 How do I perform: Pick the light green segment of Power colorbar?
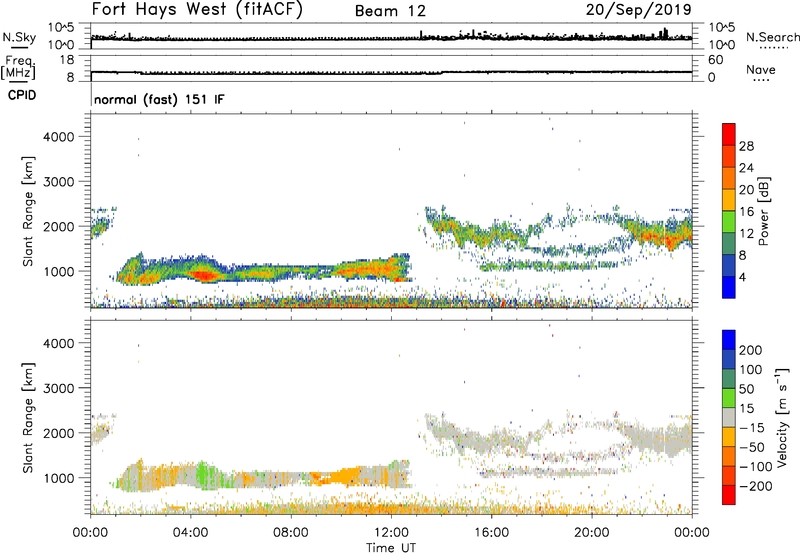pyautogui.click(x=729, y=222)
